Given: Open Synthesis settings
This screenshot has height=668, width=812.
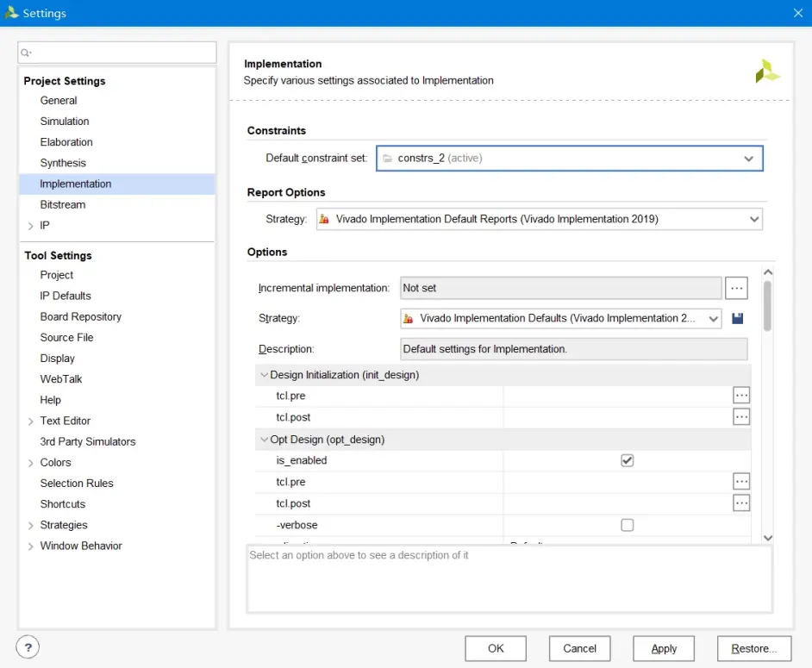Looking at the screenshot, I should click(x=63, y=163).
